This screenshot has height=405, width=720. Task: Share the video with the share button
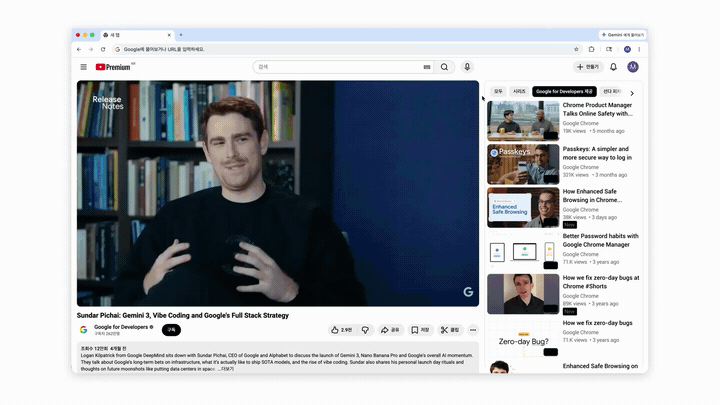pyautogui.click(x=390, y=330)
